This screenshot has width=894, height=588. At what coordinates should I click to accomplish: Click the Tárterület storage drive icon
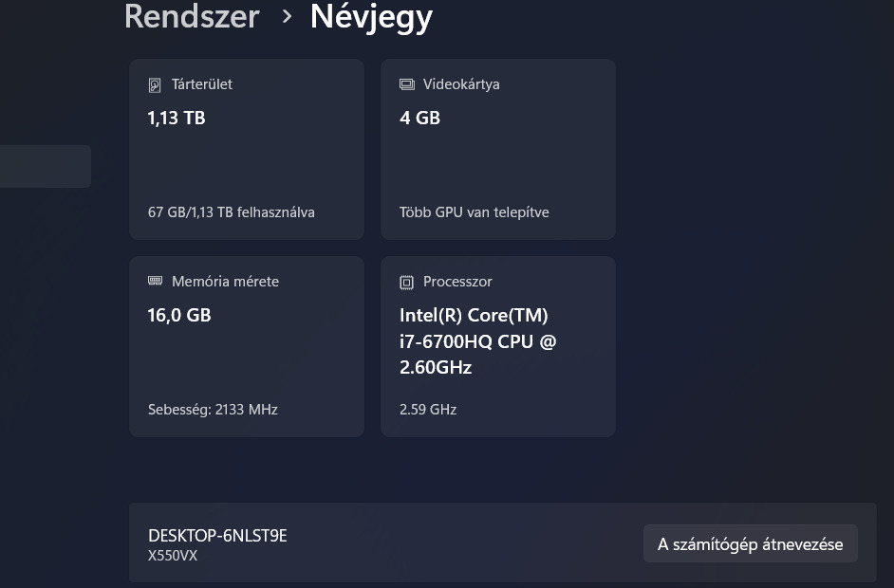(x=156, y=85)
